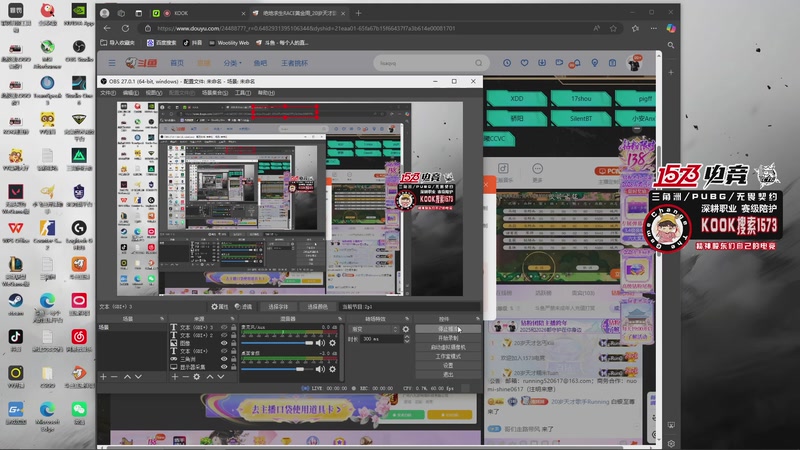The image size is (800, 450).
Task: Open settings gear for 麦克风/Aux mixer channel
Action: [333, 343]
